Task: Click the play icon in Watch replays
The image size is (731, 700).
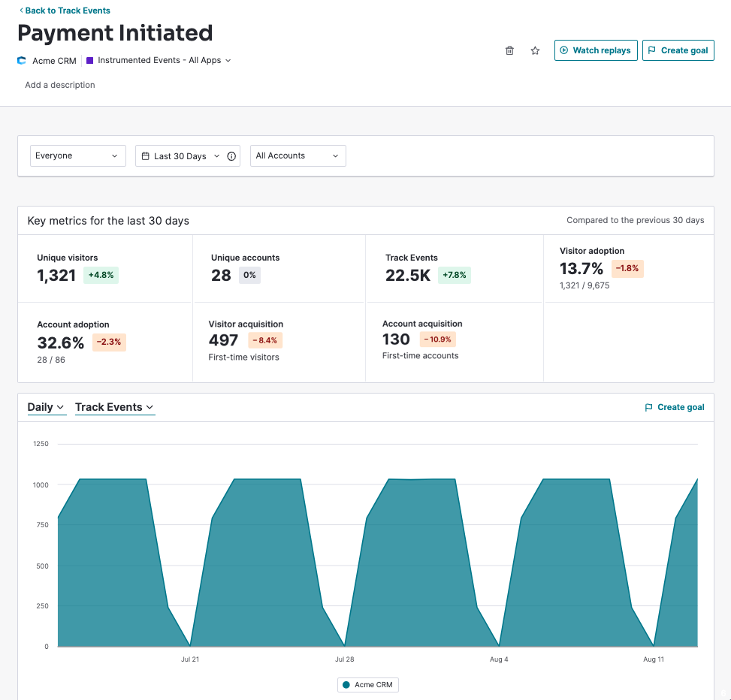Action: click(563, 50)
